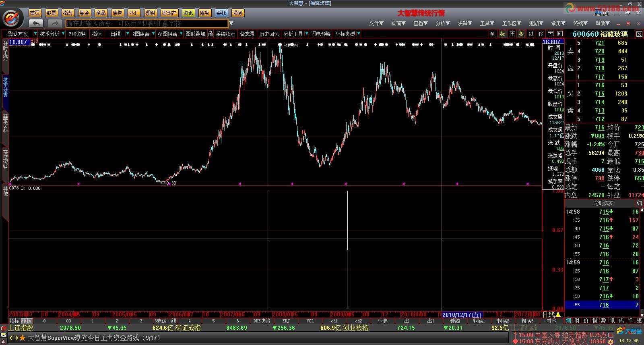This screenshot has width=644, height=345.
Task: Click the 系统指示 toolbar item
Action: coord(225,34)
